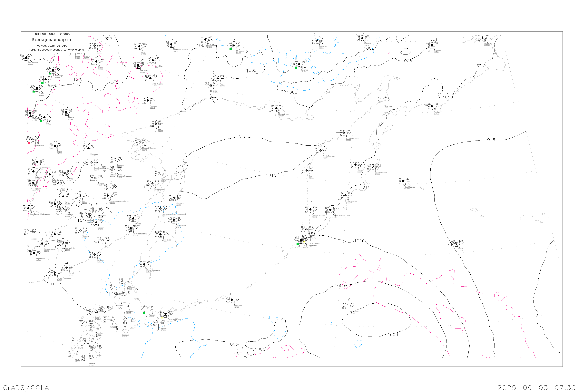
Task: Click the Кольцевая карта map title
Action: (x=51, y=40)
